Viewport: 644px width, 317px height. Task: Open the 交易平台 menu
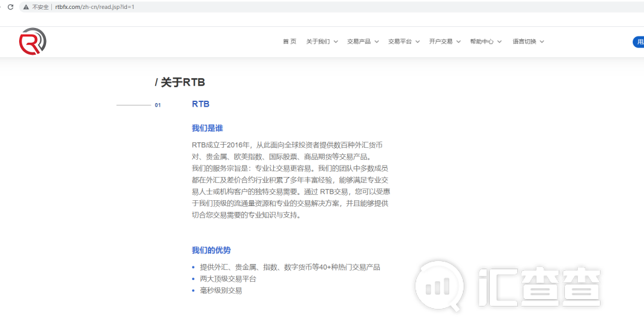pos(400,42)
